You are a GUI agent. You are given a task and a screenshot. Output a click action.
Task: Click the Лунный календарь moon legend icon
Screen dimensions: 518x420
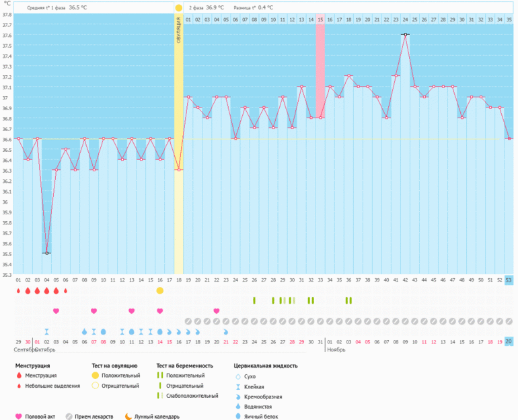(x=128, y=417)
